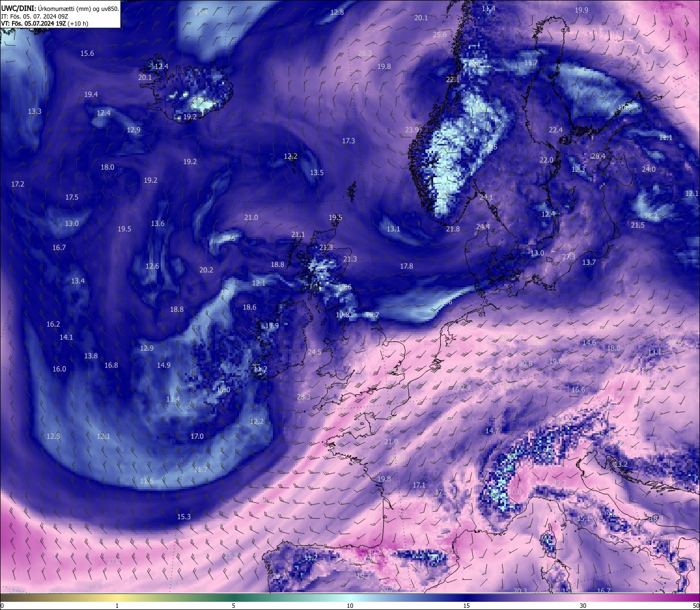Click the map value 12.8
Screen dimensions: 700x610
click(x=337, y=12)
